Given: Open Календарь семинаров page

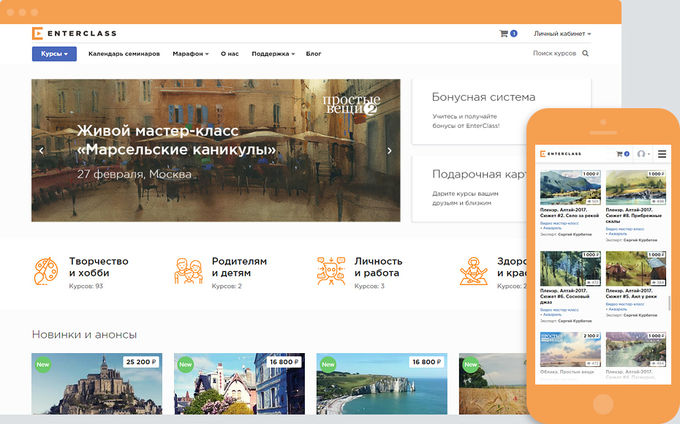Looking at the screenshot, I should click(124, 53).
